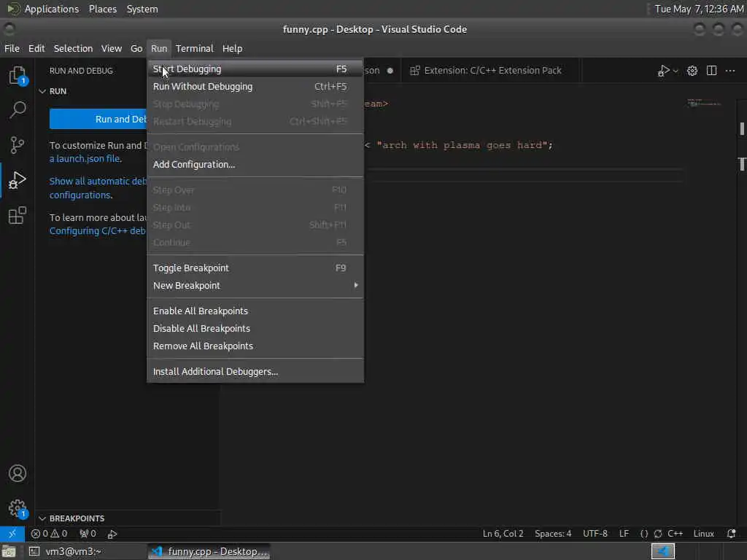Close the Run menu via Run header
This screenshot has width=747, height=560.
(x=159, y=48)
